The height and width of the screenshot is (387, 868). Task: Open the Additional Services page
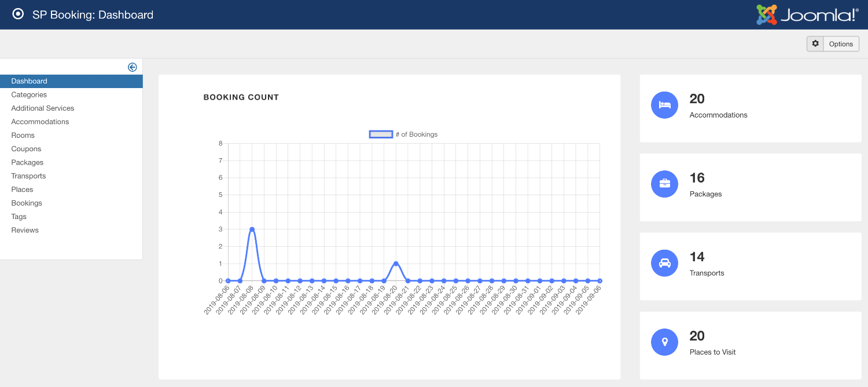point(42,108)
